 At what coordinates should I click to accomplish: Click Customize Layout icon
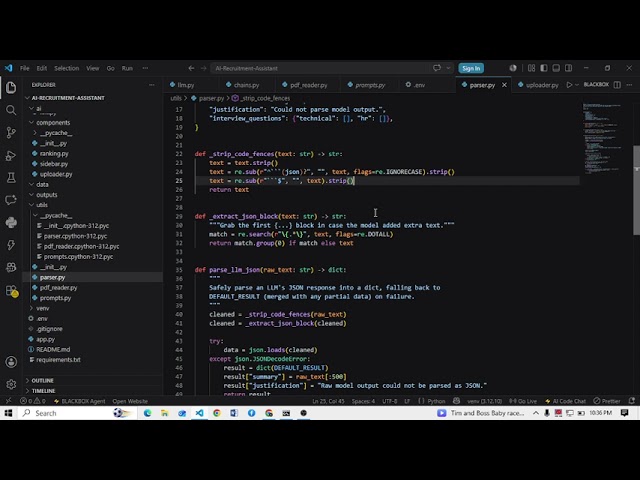pos(531,68)
